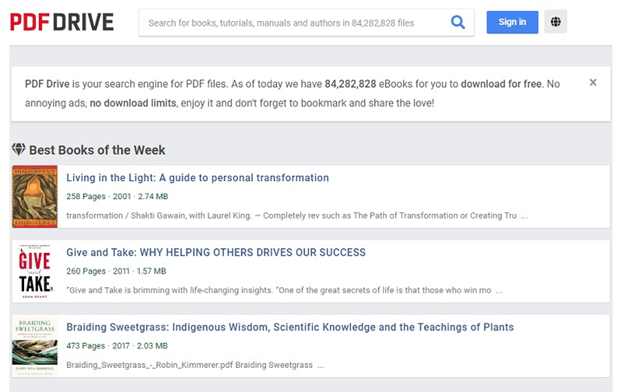Image resolution: width=624 pixels, height=392 pixels.
Task: Click the diamond icon beside Best Books
Action: [19, 149]
